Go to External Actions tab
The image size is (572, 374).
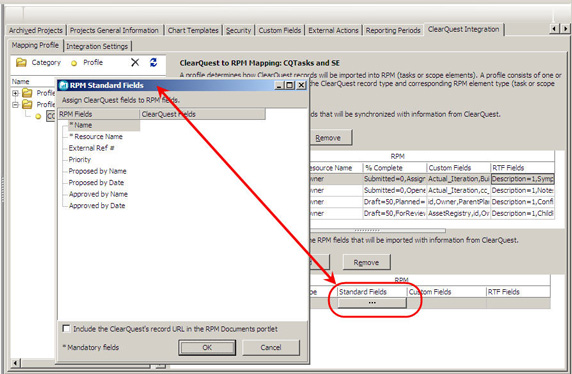pos(333,30)
